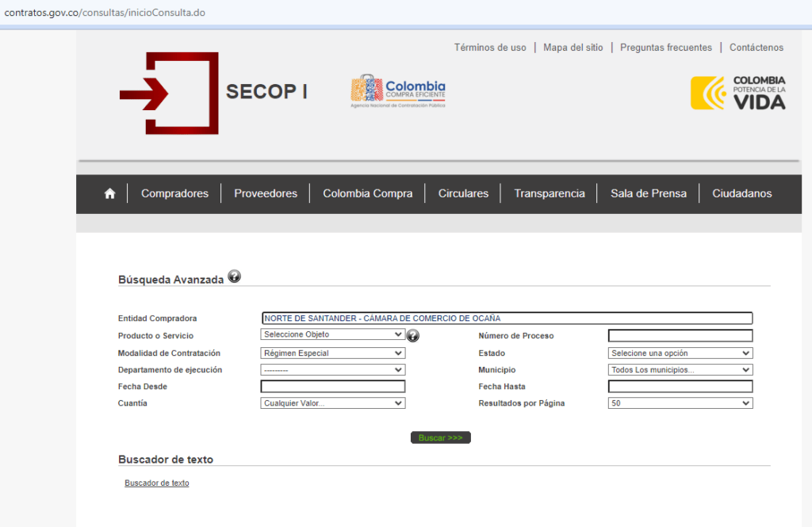
Task: Open the Términos de uso link
Action: pos(490,47)
